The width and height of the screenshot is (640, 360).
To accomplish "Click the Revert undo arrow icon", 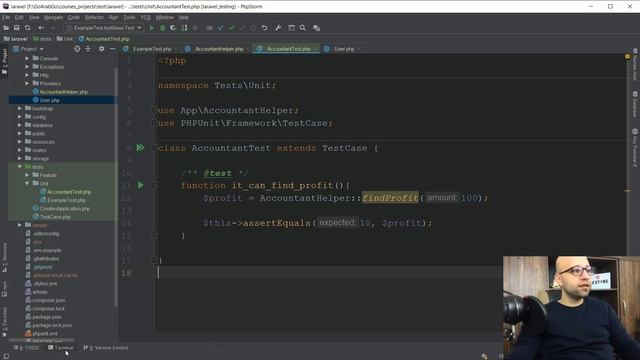I will tap(264, 28).
